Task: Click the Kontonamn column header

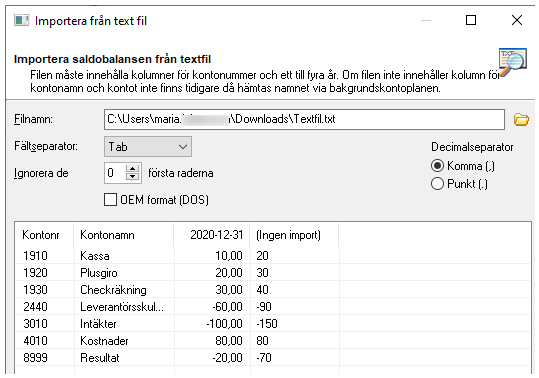Action: (x=124, y=235)
